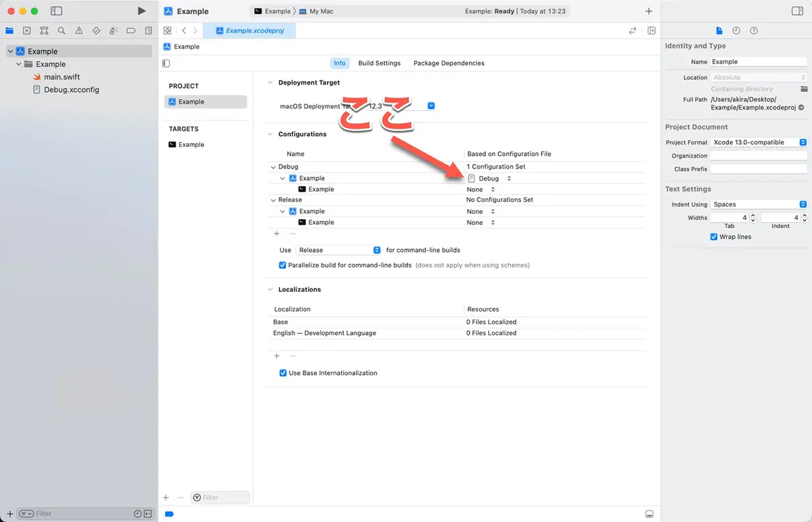
Task: Click the plus icon in title bar
Action: [x=649, y=11]
